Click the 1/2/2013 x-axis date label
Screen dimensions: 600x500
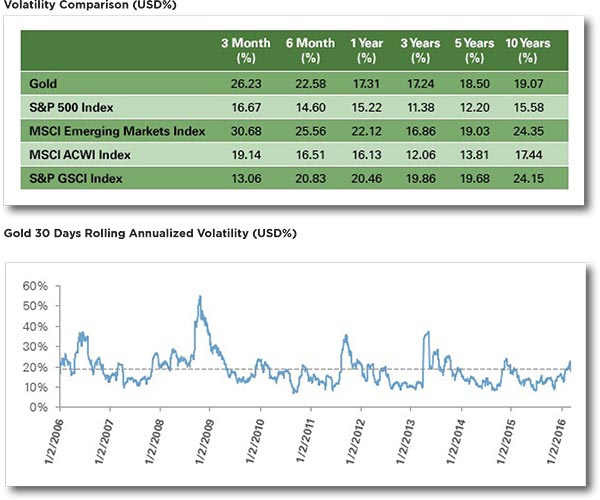pyautogui.click(x=406, y=441)
